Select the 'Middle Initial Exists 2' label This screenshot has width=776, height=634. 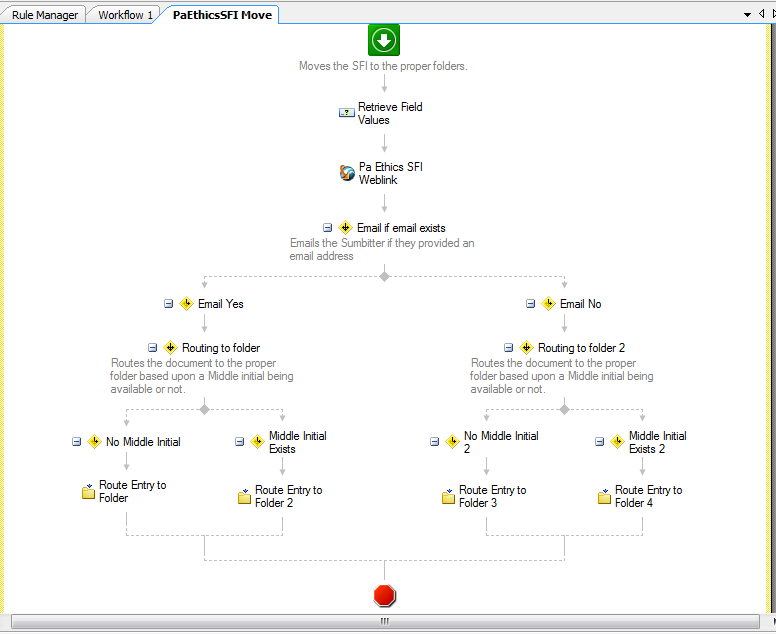point(658,442)
